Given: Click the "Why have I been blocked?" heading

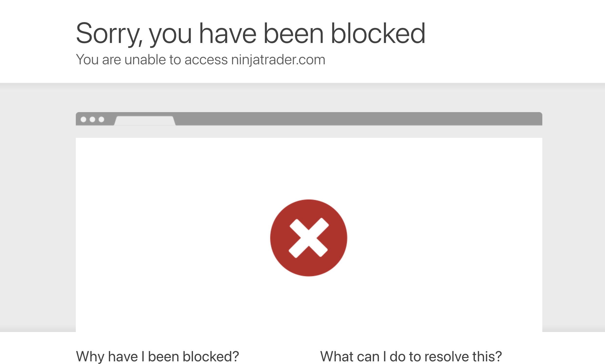Looking at the screenshot, I should [x=157, y=356].
